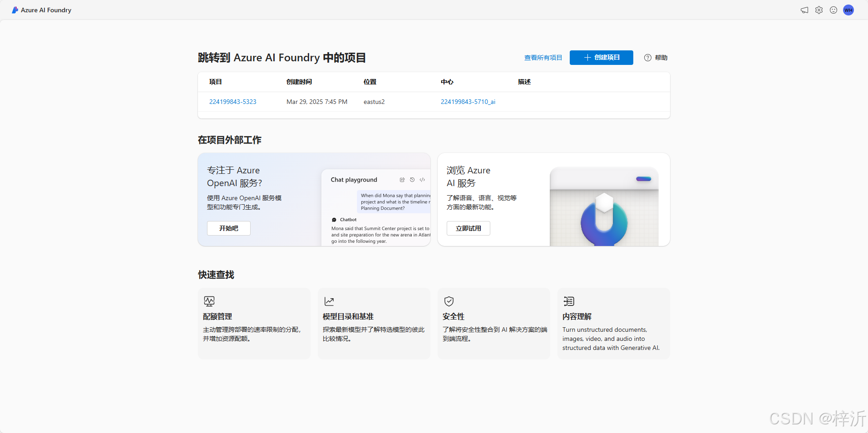The width and height of the screenshot is (868, 433).
Task: Click the 立即试用 button
Action: [x=469, y=228]
